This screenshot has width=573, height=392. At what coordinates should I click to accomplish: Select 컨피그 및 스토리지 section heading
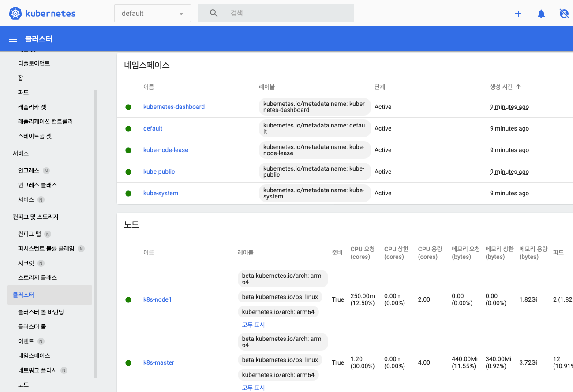tap(36, 217)
